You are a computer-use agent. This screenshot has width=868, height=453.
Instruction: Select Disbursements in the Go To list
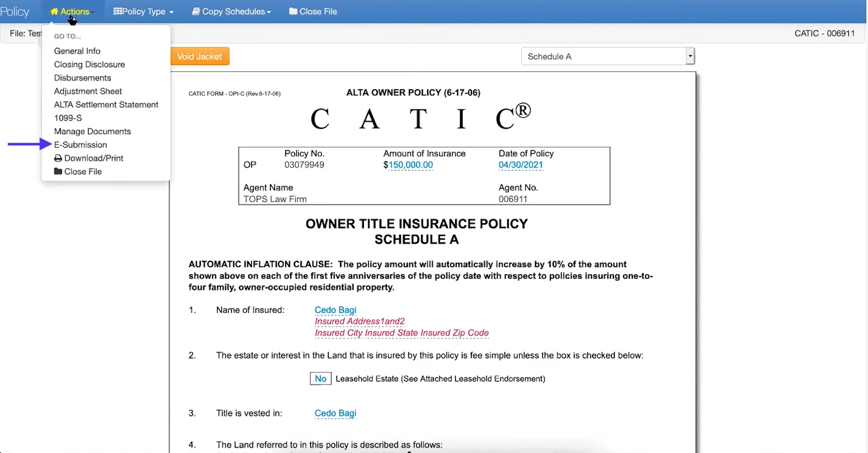(83, 78)
